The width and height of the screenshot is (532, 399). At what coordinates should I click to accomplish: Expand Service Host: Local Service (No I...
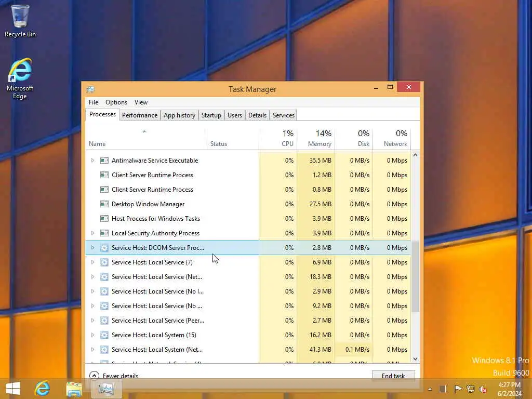click(x=92, y=291)
